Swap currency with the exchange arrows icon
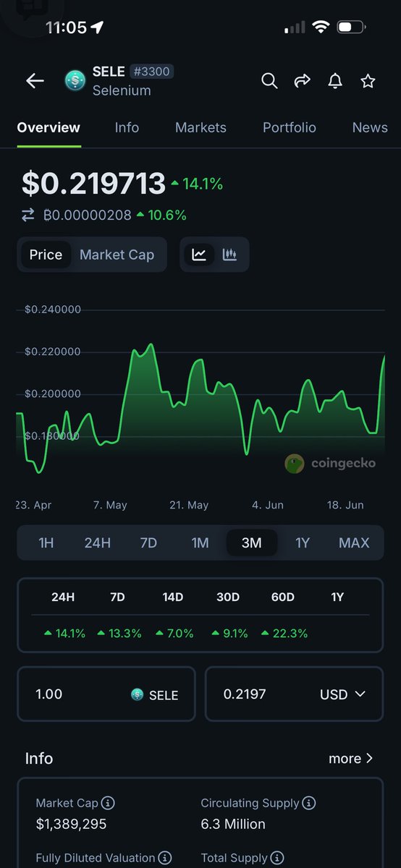This screenshot has width=401, height=868. pyautogui.click(x=28, y=215)
